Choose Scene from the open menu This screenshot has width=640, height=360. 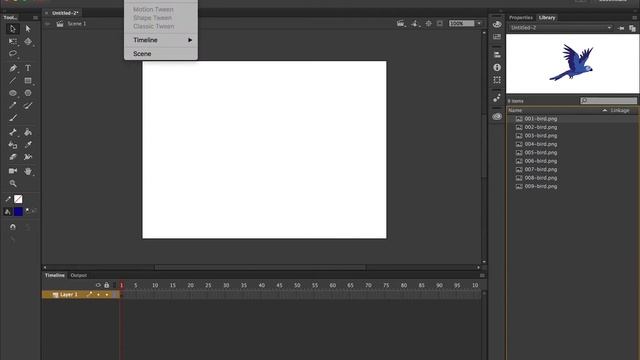point(161,54)
